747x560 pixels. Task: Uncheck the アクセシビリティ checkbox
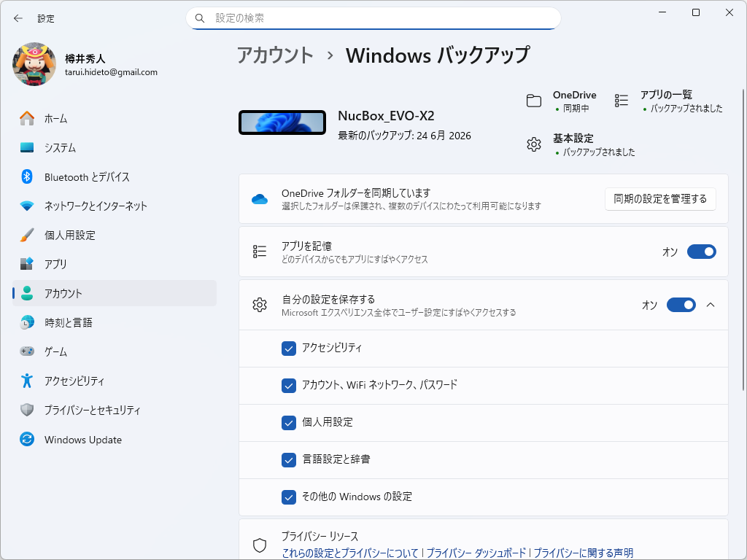(289, 349)
